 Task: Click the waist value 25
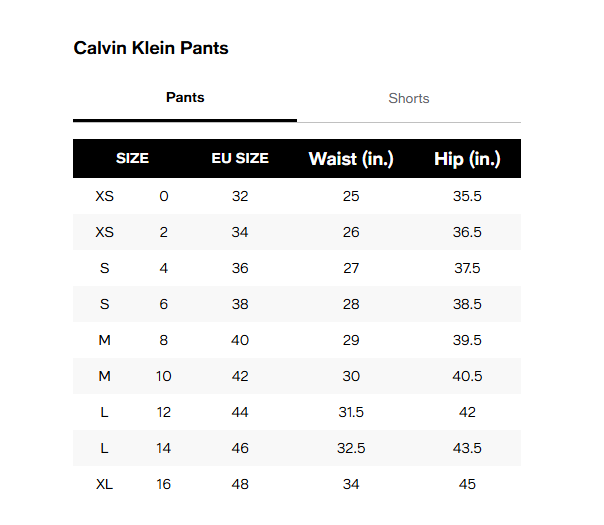click(351, 196)
